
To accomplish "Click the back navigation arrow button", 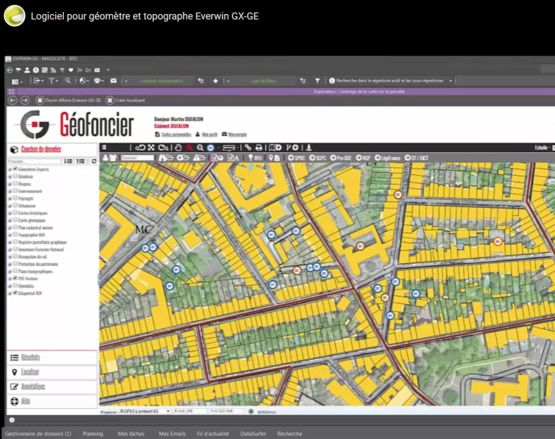I will 13,101.
